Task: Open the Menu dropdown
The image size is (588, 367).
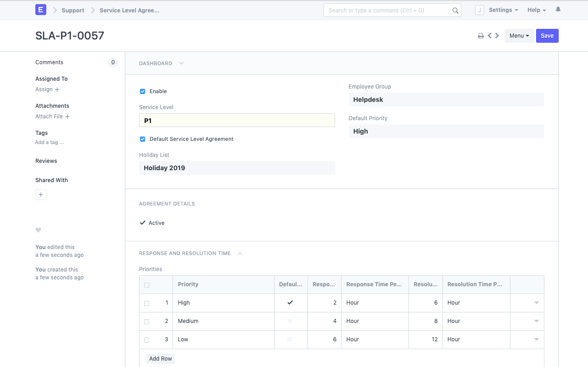Action: tap(519, 35)
